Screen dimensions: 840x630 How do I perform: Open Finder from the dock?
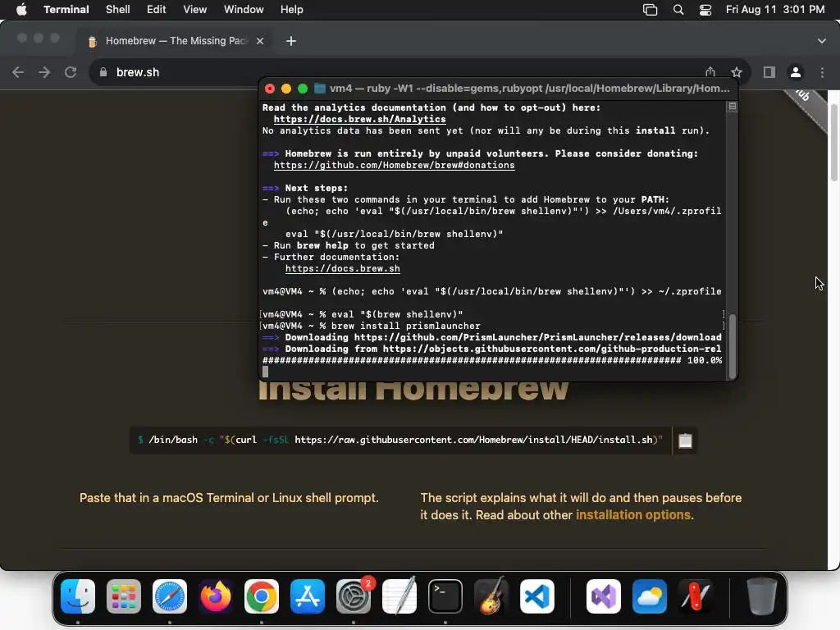pyautogui.click(x=78, y=596)
